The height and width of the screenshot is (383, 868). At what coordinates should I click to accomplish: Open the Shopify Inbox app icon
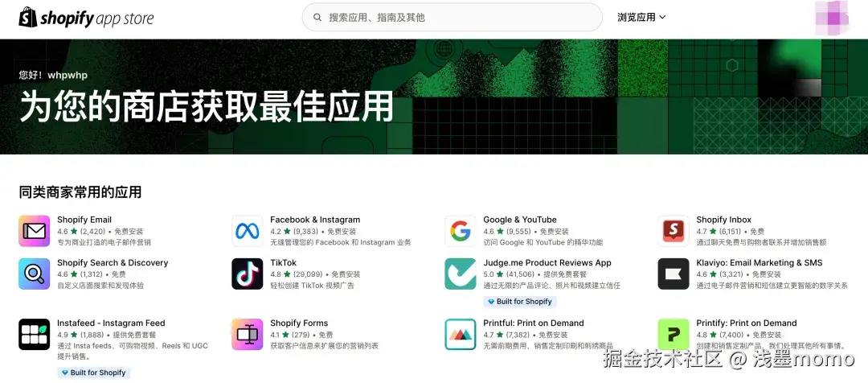tap(674, 231)
